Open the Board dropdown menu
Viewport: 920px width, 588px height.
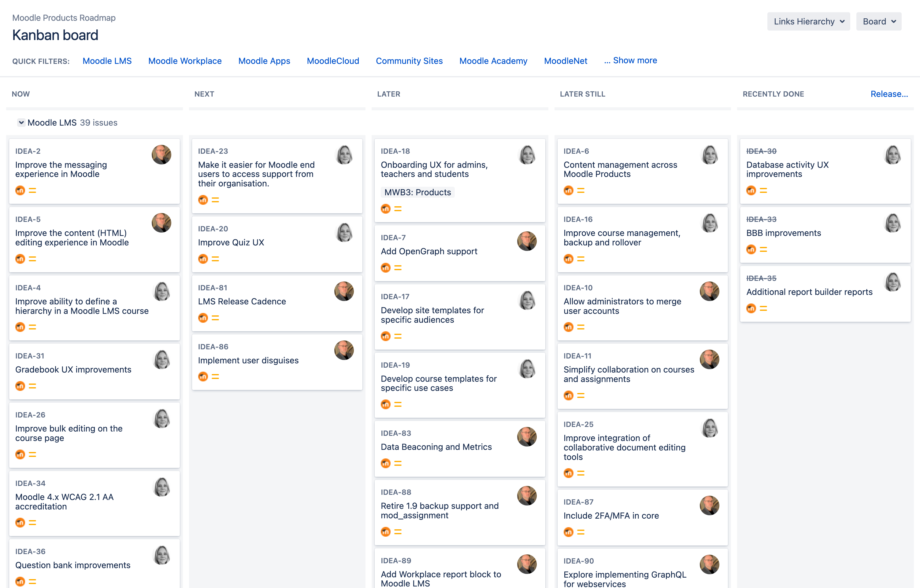879,21
